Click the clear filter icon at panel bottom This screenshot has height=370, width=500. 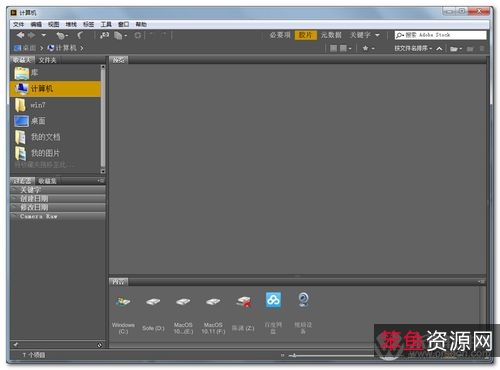point(99,345)
